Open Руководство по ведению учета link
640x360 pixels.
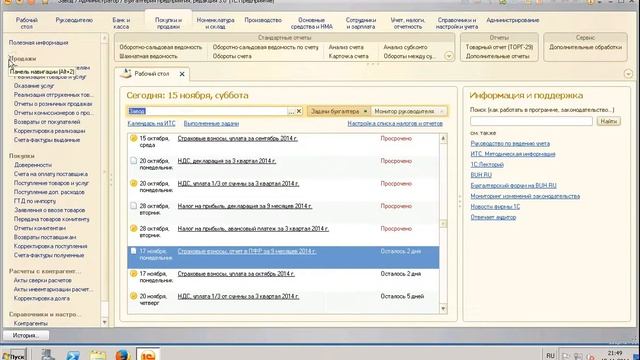pos(510,144)
